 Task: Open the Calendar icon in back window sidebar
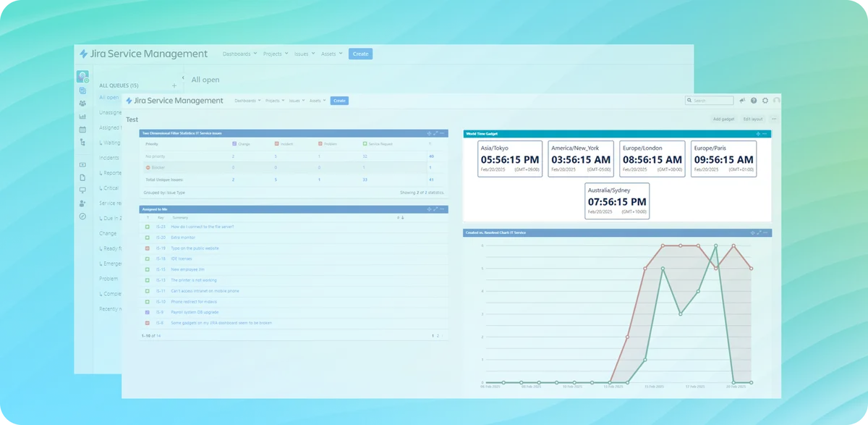tap(82, 130)
